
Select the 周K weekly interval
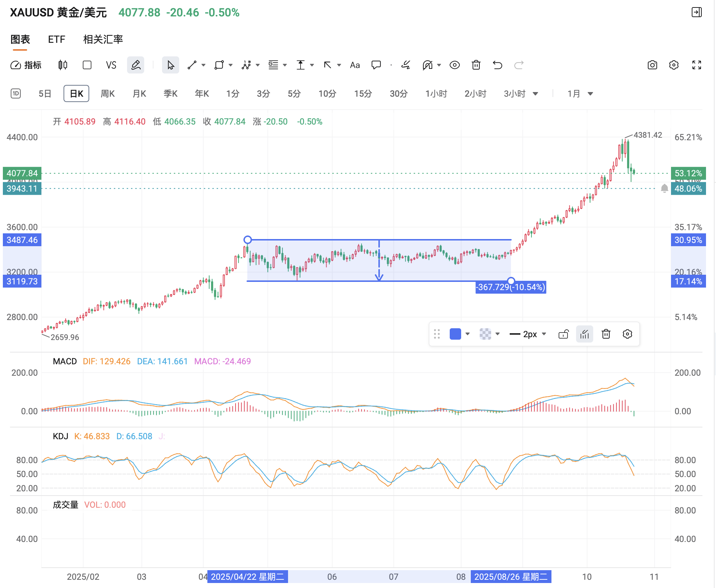[x=107, y=94]
